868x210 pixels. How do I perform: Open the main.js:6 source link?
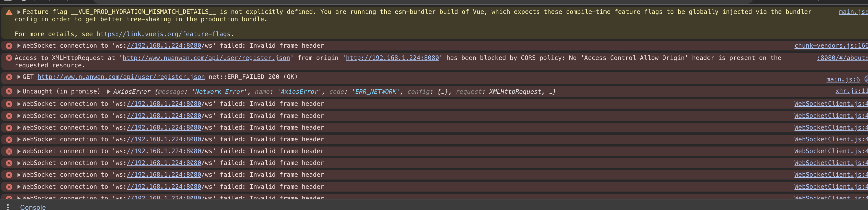pyautogui.click(x=843, y=79)
